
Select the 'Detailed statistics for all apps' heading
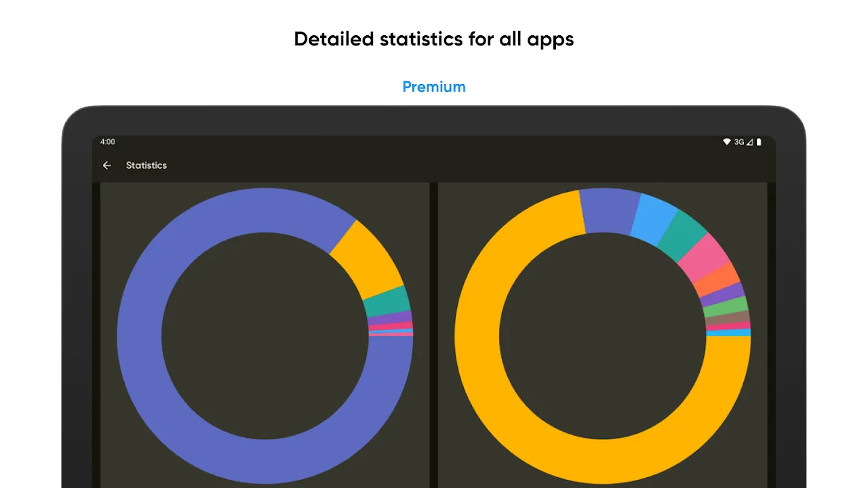click(434, 39)
